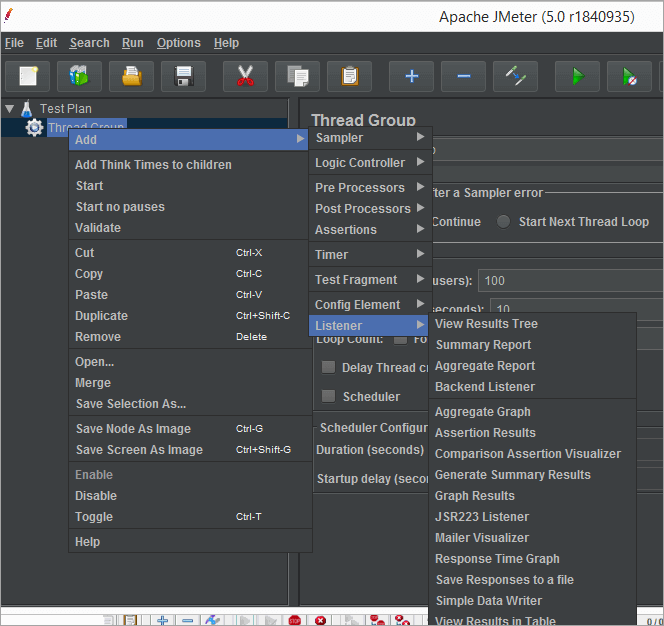Click the scissors Cut icon in toolbar
Image resolution: width=664 pixels, height=626 pixels.
pyautogui.click(x=245, y=77)
